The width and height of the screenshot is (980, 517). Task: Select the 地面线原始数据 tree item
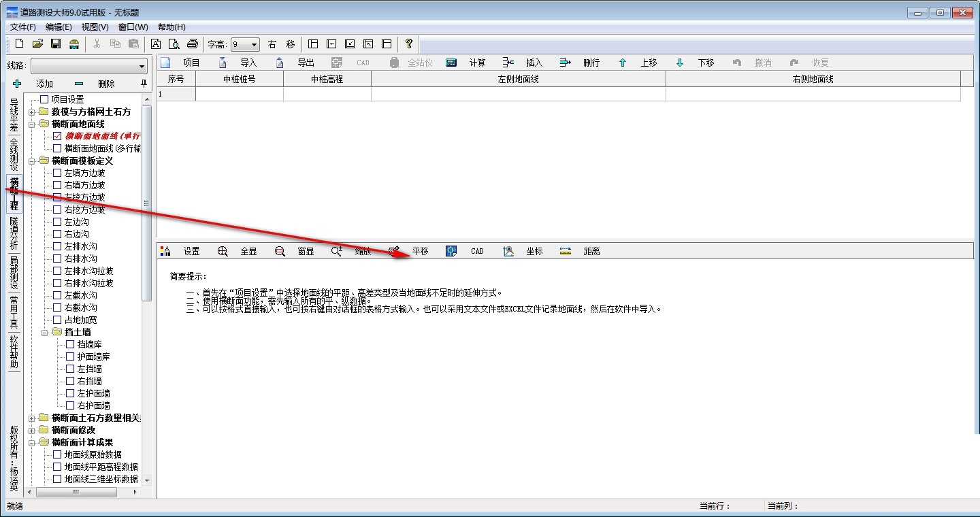coord(93,454)
